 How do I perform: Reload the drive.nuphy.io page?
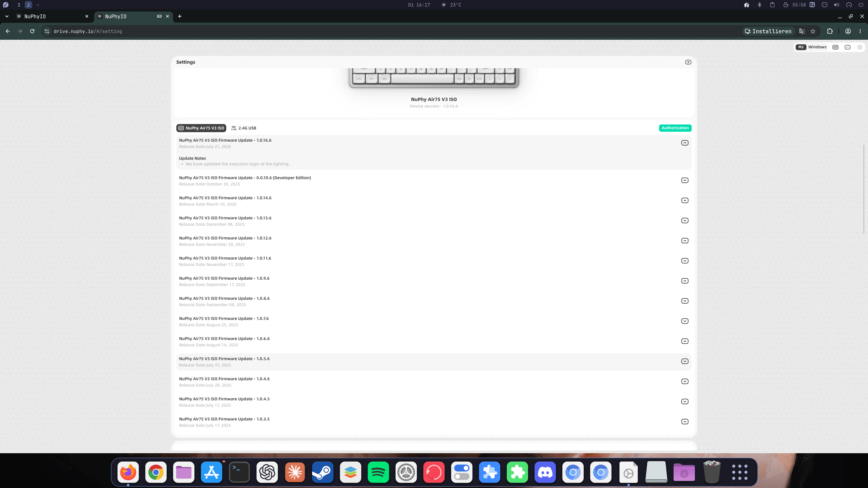[32, 31]
